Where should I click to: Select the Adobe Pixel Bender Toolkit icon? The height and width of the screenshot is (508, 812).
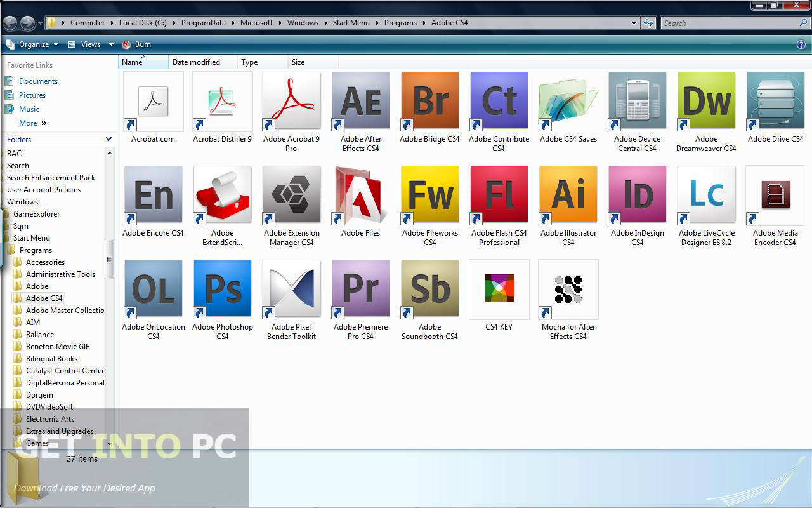tap(291, 290)
